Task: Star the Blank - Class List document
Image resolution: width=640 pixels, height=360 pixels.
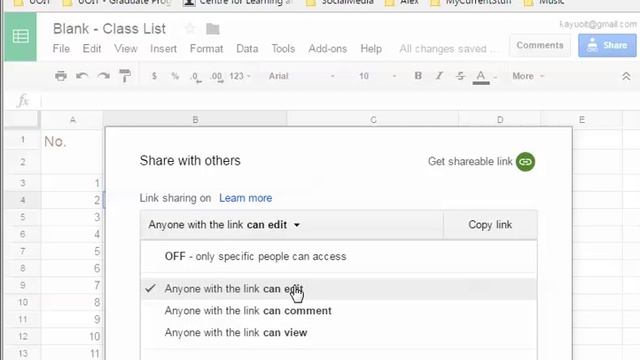Action: click(189, 29)
